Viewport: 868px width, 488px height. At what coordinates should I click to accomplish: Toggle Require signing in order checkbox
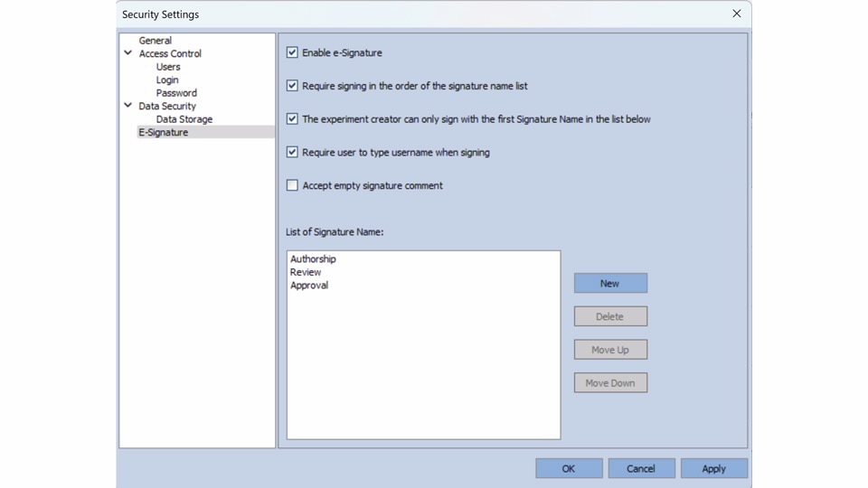click(x=292, y=86)
